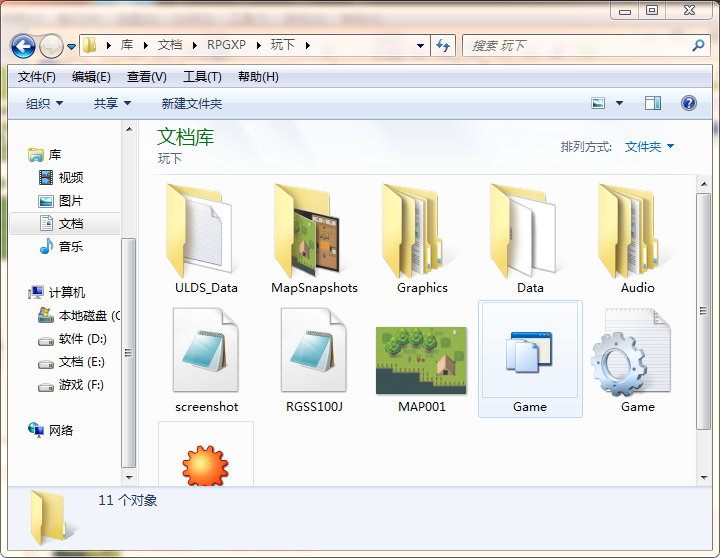Screen dimensions: 720x558
Task: Open the 组织 dropdown
Action: pyautogui.click(x=44, y=103)
